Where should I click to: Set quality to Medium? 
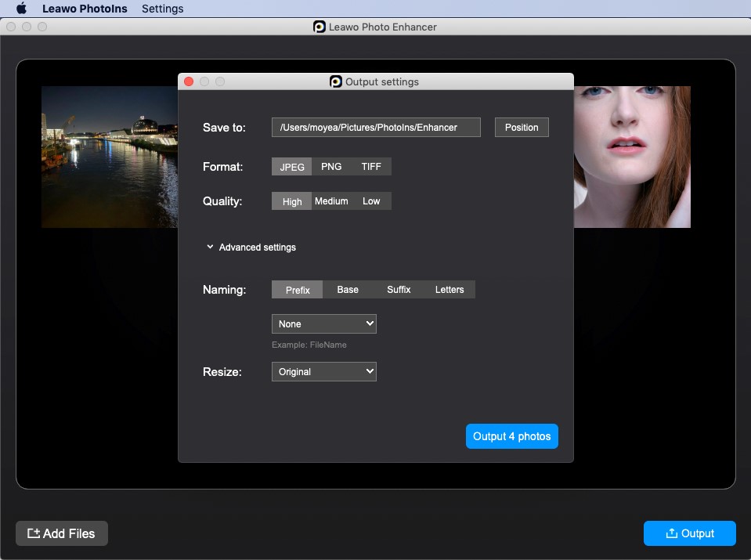(331, 201)
